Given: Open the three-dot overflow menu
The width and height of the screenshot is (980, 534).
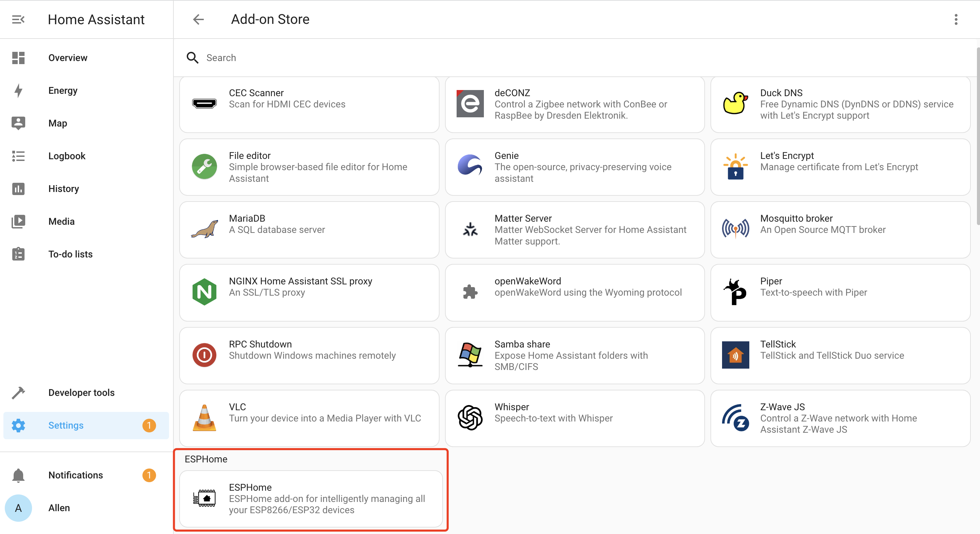Looking at the screenshot, I should pos(956,19).
